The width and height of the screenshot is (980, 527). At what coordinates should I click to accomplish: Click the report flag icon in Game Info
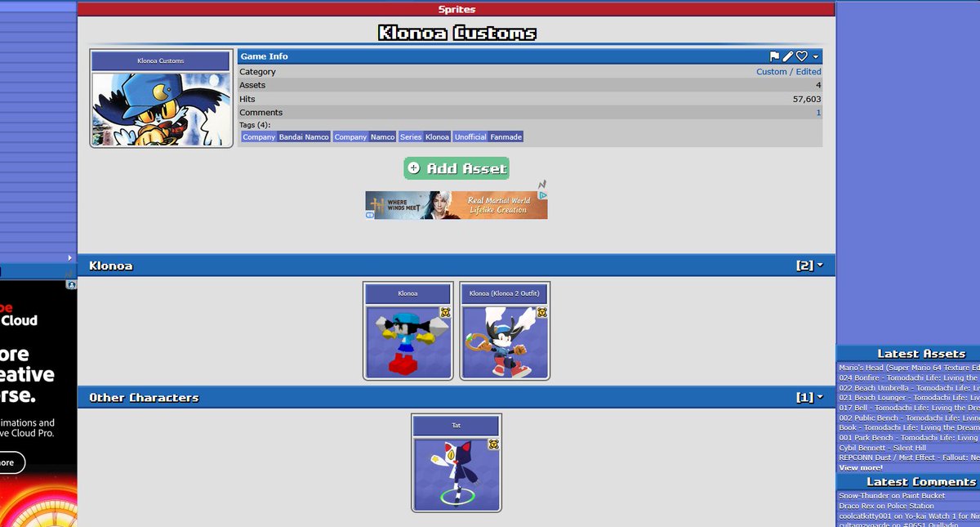tap(774, 56)
